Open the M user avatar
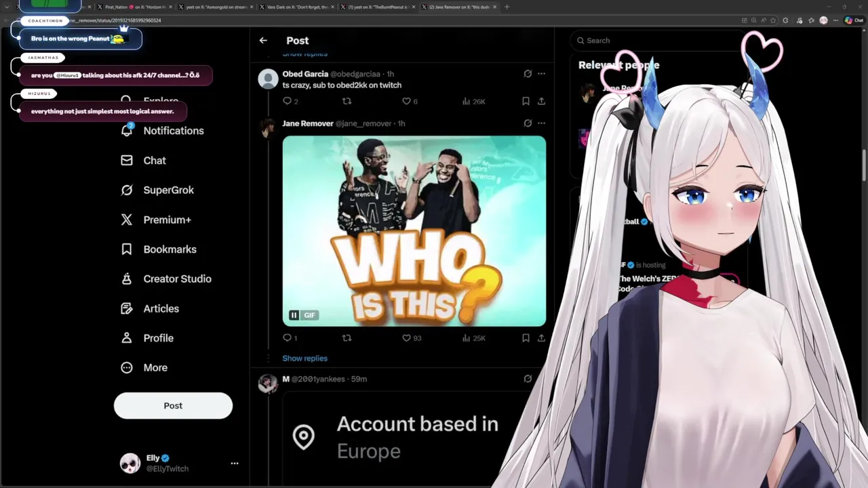868x488 pixels. pos(268,384)
